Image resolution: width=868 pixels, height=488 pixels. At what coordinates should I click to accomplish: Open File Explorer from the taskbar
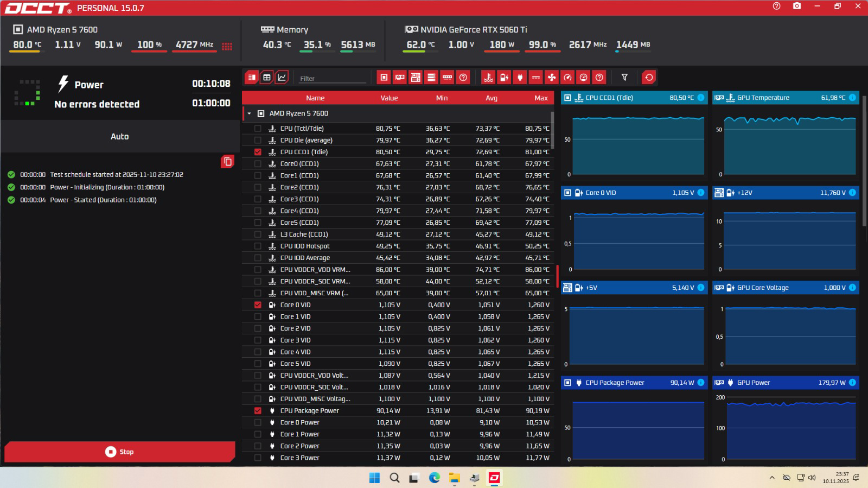pyautogui.click(x=455, y=478)
